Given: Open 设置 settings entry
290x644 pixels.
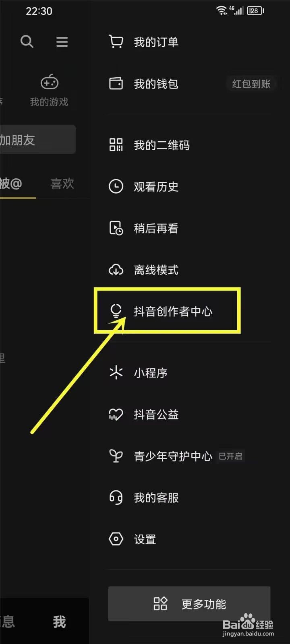Looking at the screenshot, I should click(189, 539).
